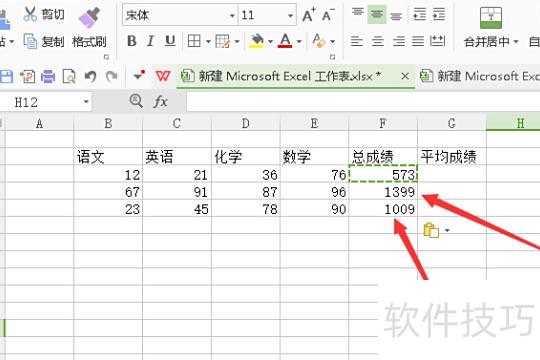Click the justify alignment icon
540x360 pixels.
point(418,41)
